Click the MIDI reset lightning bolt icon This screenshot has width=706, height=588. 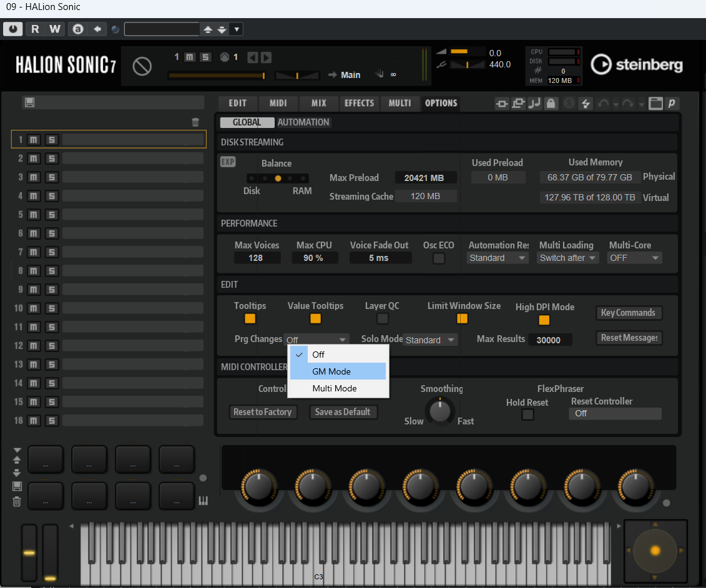coord(585,104)
